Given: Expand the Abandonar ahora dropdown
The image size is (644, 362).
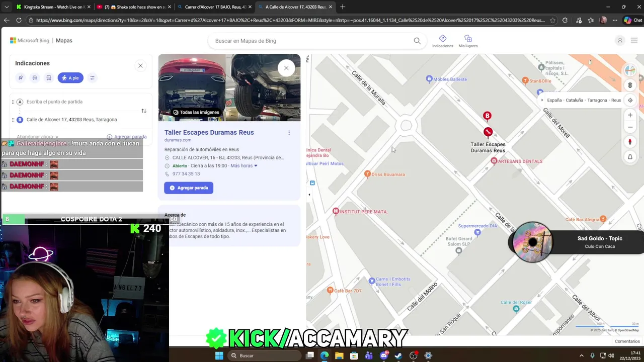Looking at the screenshot, I should [37, 137].
